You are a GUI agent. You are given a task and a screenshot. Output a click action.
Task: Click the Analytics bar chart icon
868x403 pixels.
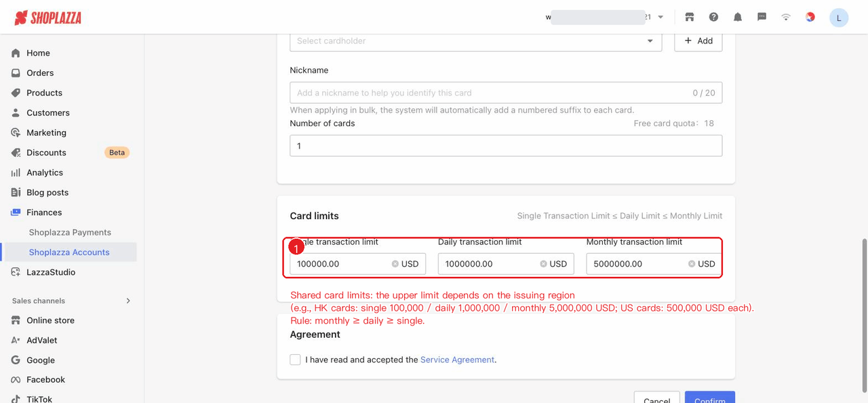[16, 172]
